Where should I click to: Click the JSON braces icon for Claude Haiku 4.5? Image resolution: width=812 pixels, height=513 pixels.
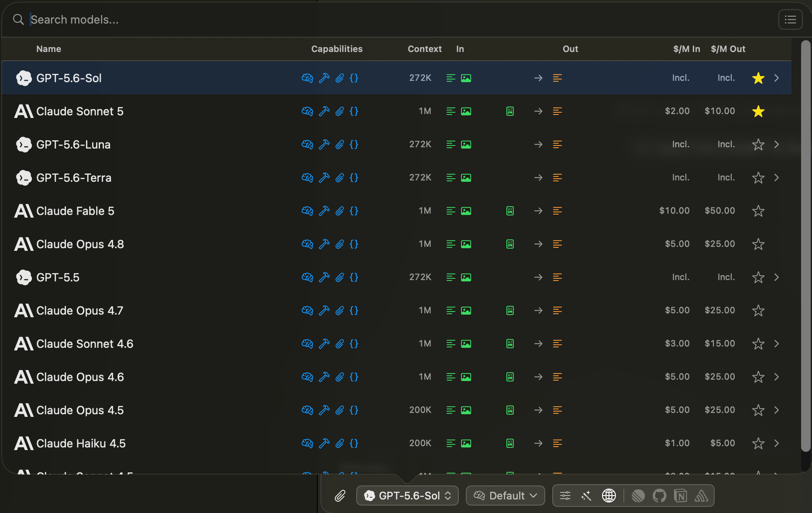tap(354, 443)
